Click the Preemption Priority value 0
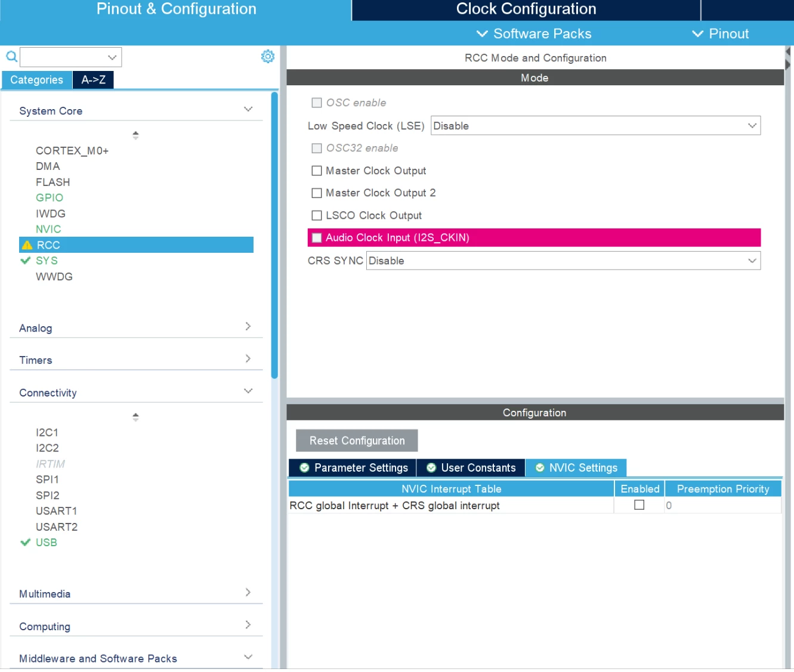The width and height of the screenshot is (794, 672). pyautogui.click(x=669, y=506)
